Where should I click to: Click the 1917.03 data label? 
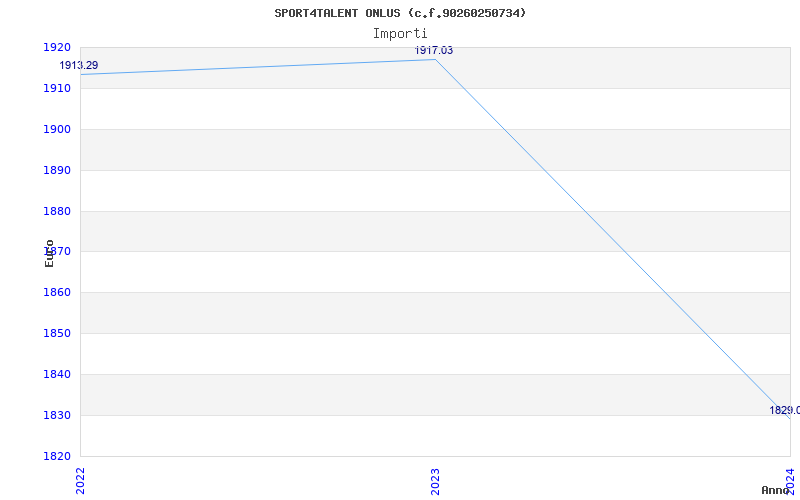(x=434, y=51)
